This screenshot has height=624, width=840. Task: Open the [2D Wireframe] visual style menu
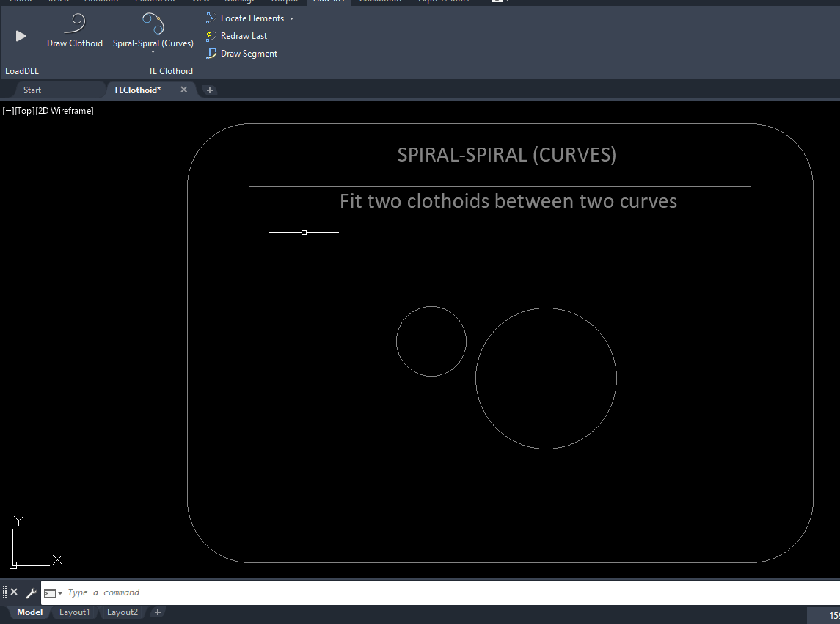(x=65, y=111)
